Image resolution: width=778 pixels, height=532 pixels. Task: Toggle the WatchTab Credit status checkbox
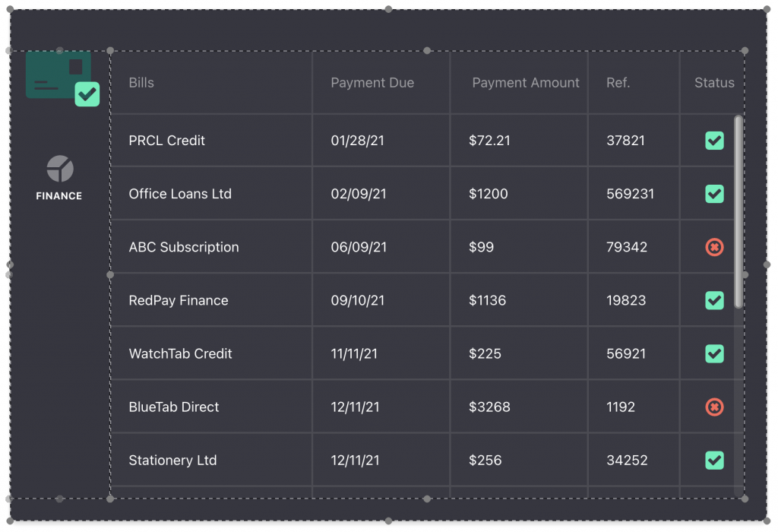(x=714, y=353)
